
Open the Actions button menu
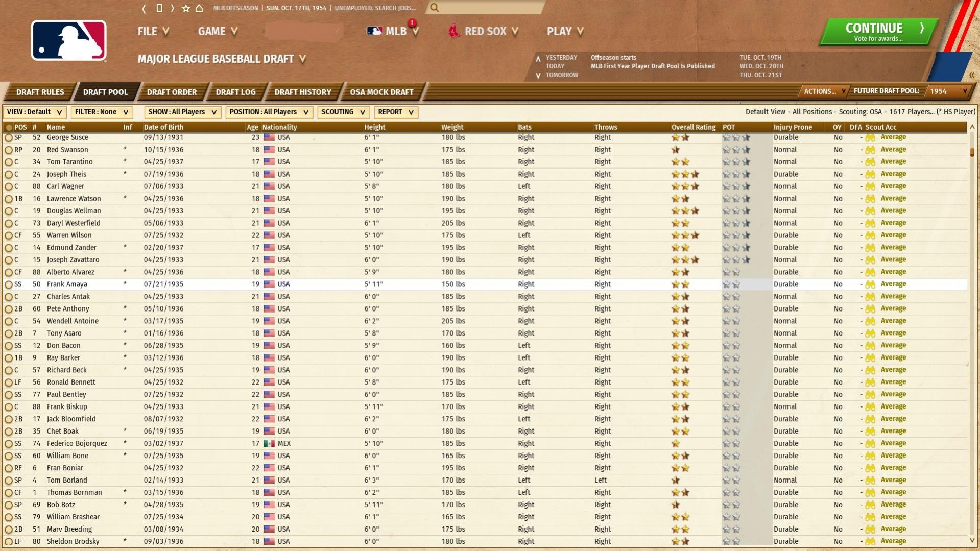point(824,91)
